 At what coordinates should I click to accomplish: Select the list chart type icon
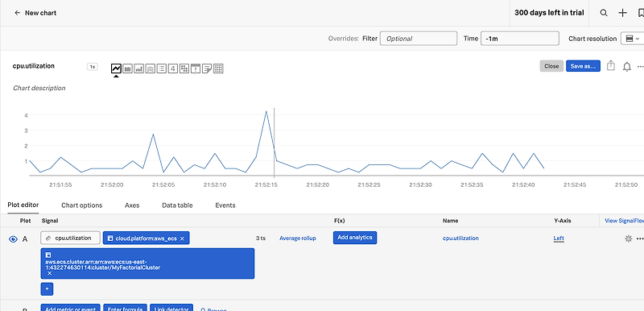(162, 68)
